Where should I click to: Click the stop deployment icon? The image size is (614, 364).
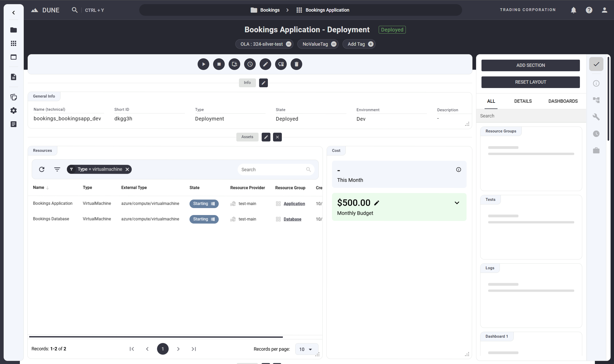[219, 64]
